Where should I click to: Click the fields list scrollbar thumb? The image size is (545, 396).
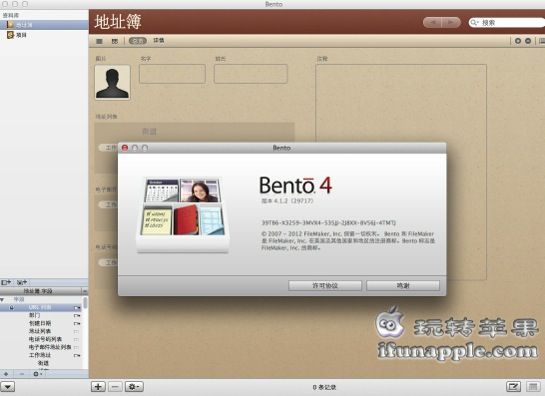(85, 303)
